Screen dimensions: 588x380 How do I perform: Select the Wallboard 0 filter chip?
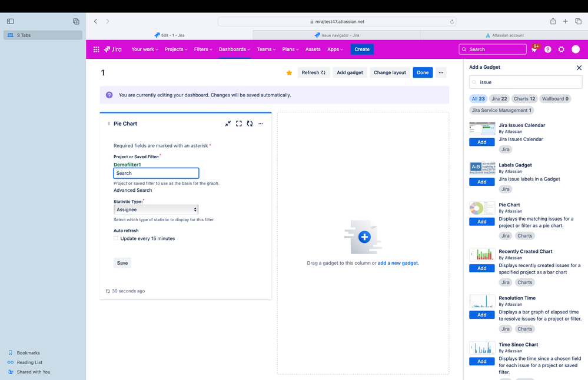point(555,99)
